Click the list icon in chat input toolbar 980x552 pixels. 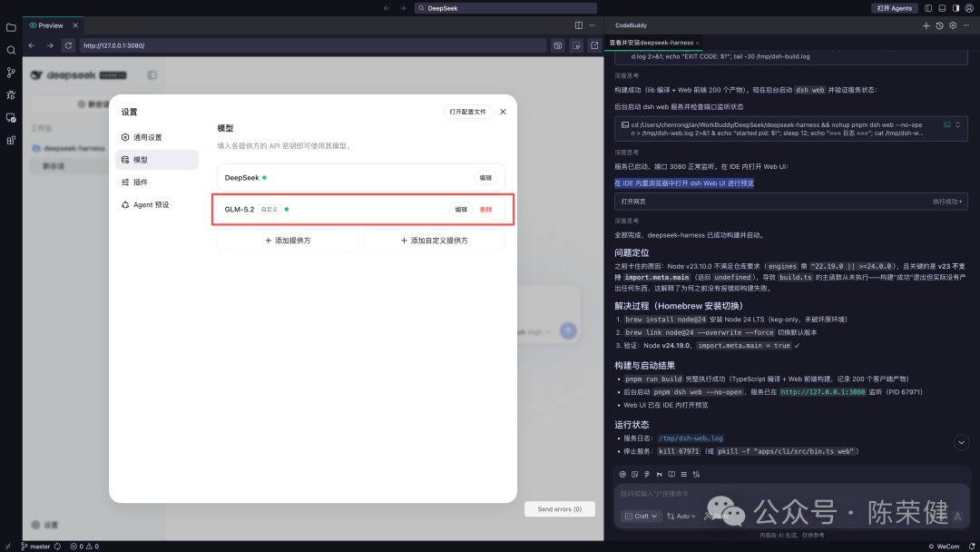click(x=684, y=475)
